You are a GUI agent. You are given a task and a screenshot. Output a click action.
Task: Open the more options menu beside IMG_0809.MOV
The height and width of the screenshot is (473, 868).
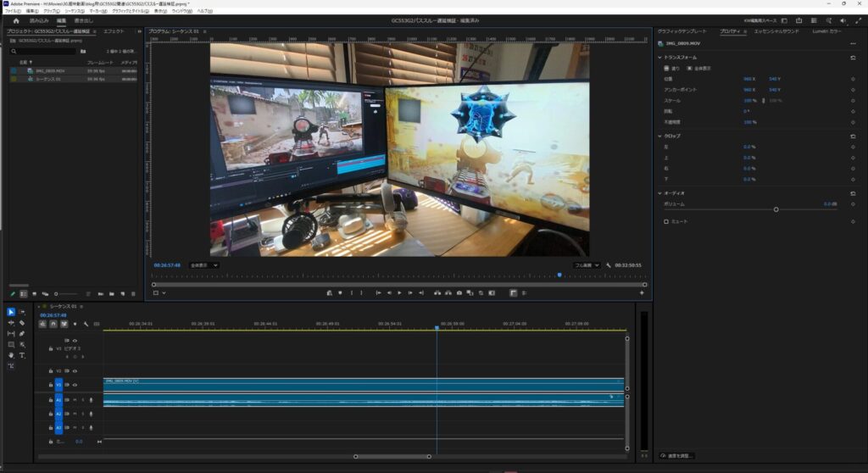[853, 43]
